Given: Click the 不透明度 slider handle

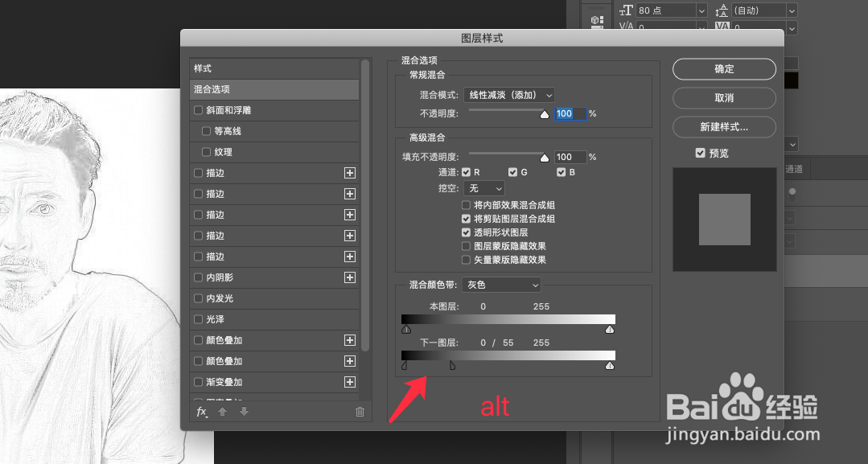Looking at the screenshot, I should click(544, 114).
